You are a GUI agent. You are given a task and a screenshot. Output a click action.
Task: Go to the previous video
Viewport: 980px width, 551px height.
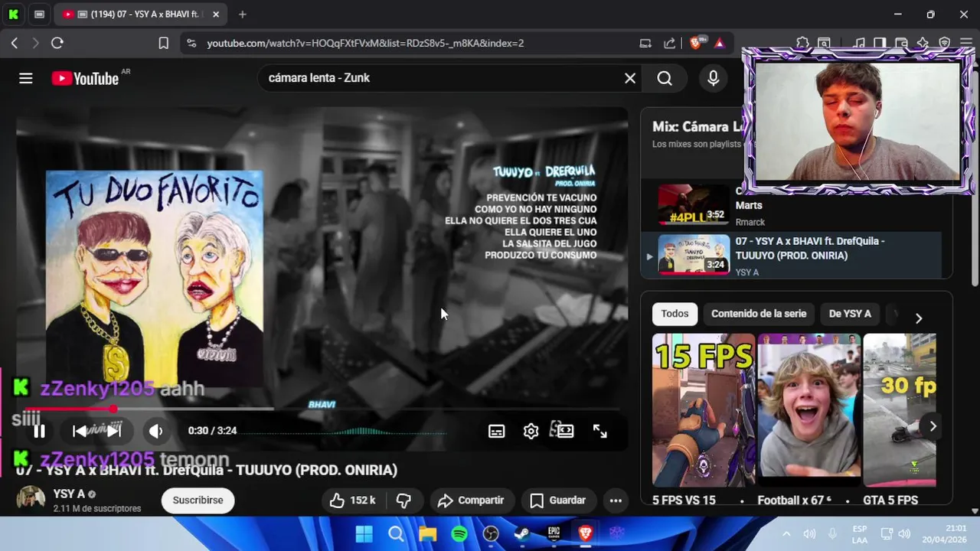(x=79, y=431)
